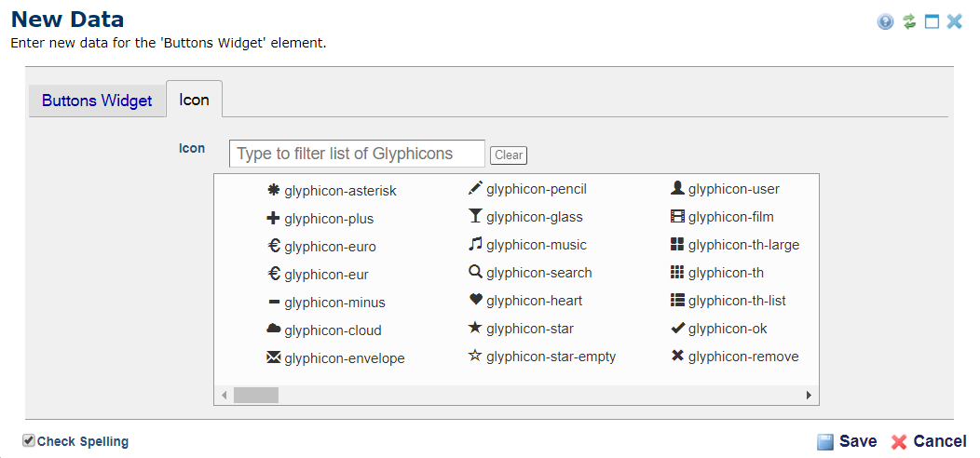This screenshot has width=980, height=458.
Task: Cancel the new data dialog
Action: [x=928, y=441]
